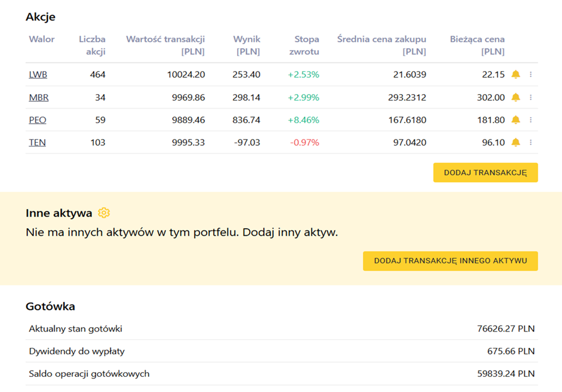Click the alert bell for PEO
This screenshot has height=392, width=562.
(516, 120)
